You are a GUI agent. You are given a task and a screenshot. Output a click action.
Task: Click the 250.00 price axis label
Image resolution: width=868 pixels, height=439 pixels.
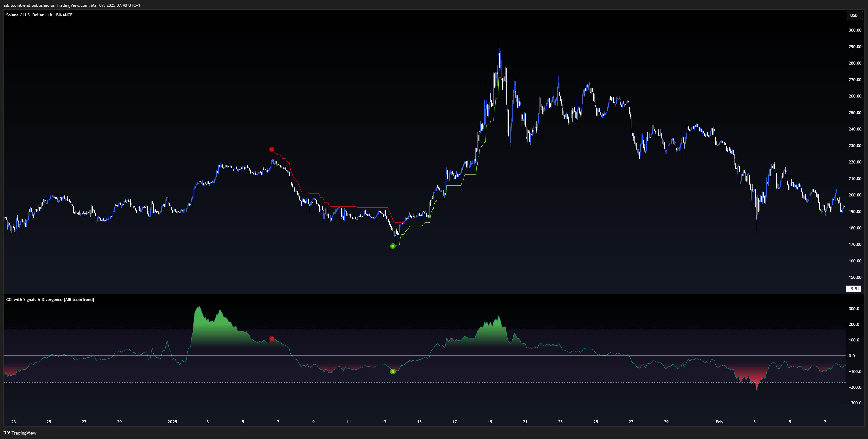point(855,113)
